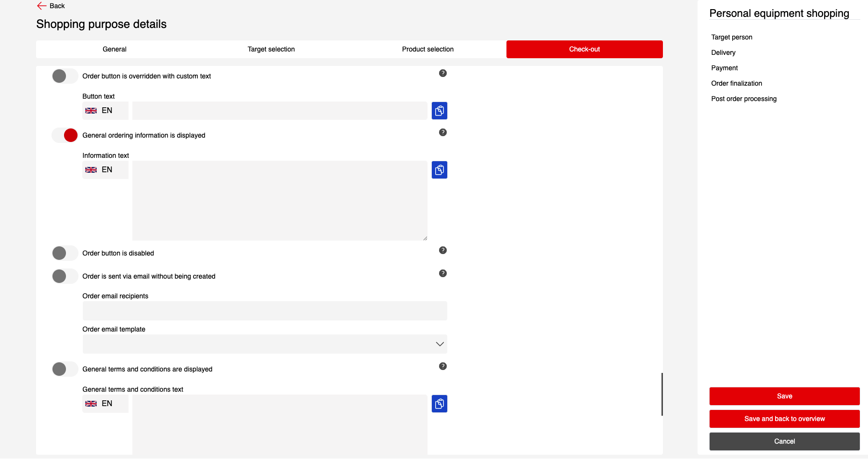Click copy icon beside Information text field
This screenshot has height=460, width=868.
coord(439,170)
